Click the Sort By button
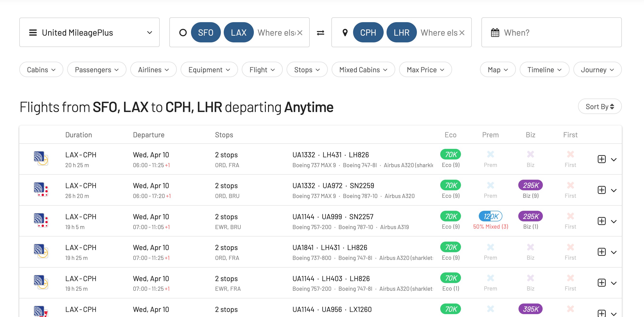Image resolution: width=644 pixels, height=317 pixels. point(599,106)
